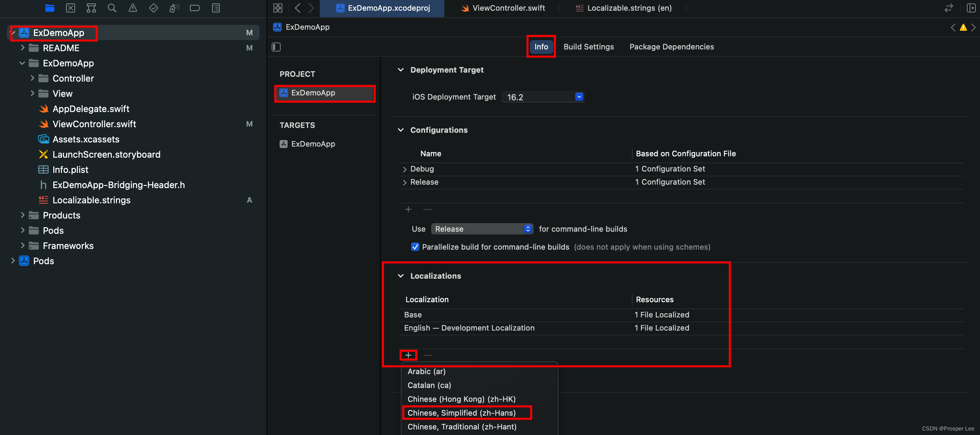Viewport: 980px width, 435px height.
Task: Collapse the Localizations section
Action: point(401,276)
